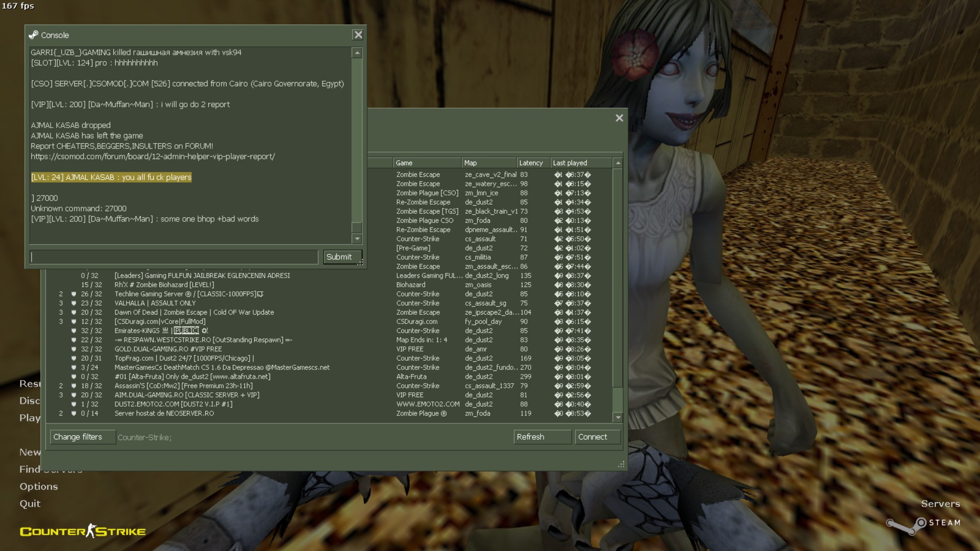
Task: Click VAC shield icon beside NEOSERVER.RO server
Action: [73, 413]
